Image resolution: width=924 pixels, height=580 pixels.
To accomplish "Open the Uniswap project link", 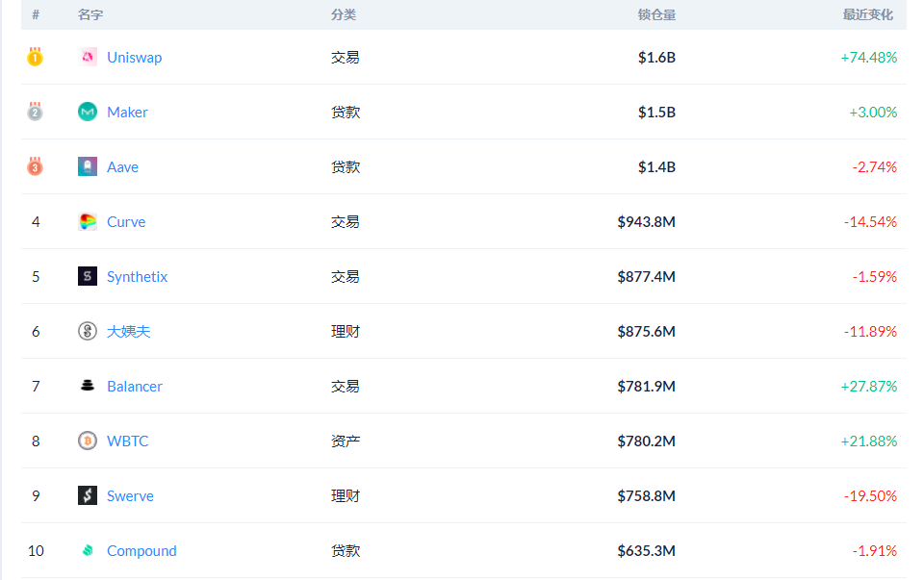I will click(134, 58).
